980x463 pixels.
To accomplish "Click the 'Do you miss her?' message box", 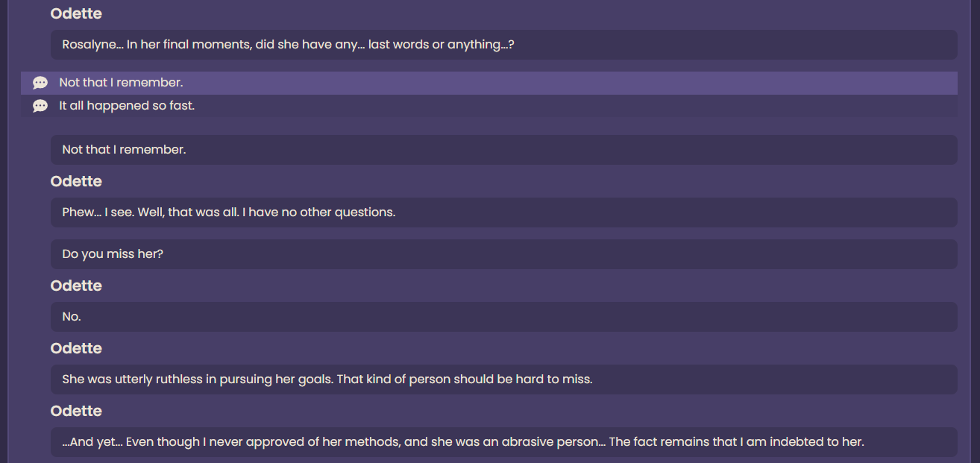I will [504, 254].
